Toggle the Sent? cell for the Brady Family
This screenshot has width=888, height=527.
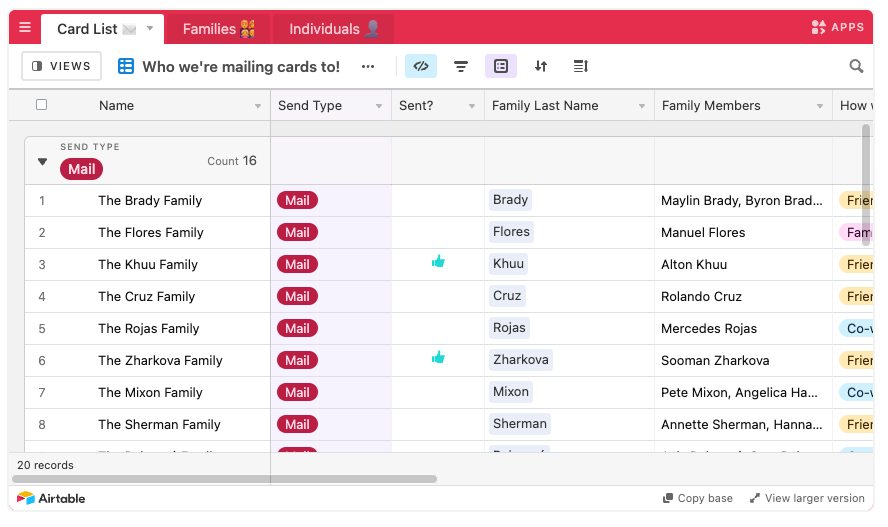pyautogui.click(x=438, y=200)
